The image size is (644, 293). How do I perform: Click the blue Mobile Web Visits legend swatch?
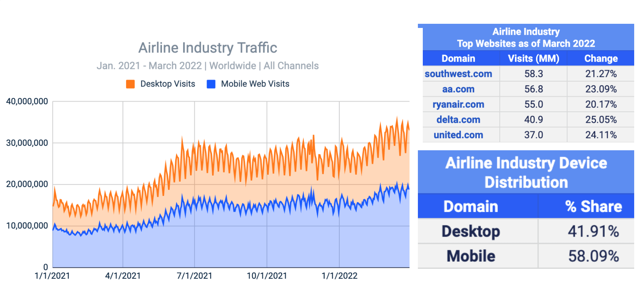pyautogui.click(x=211, y=84)
